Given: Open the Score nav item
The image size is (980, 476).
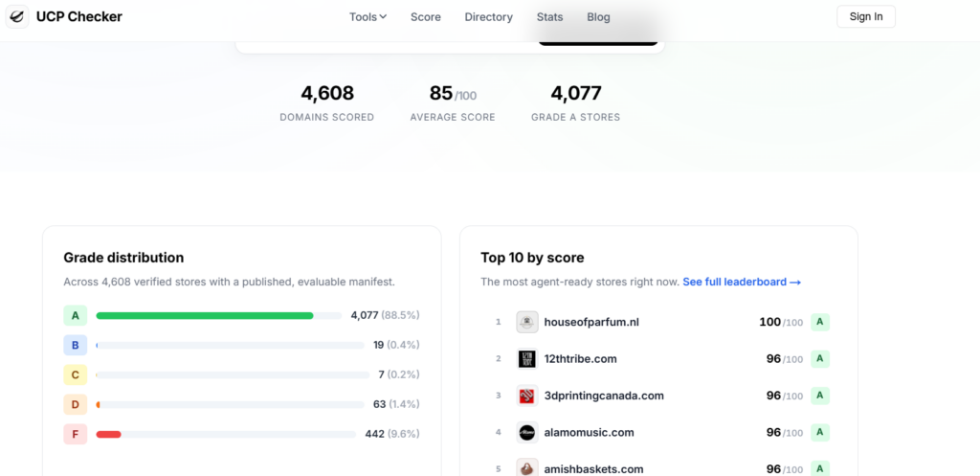Looking at the screenshot, I should click(426, 17).
